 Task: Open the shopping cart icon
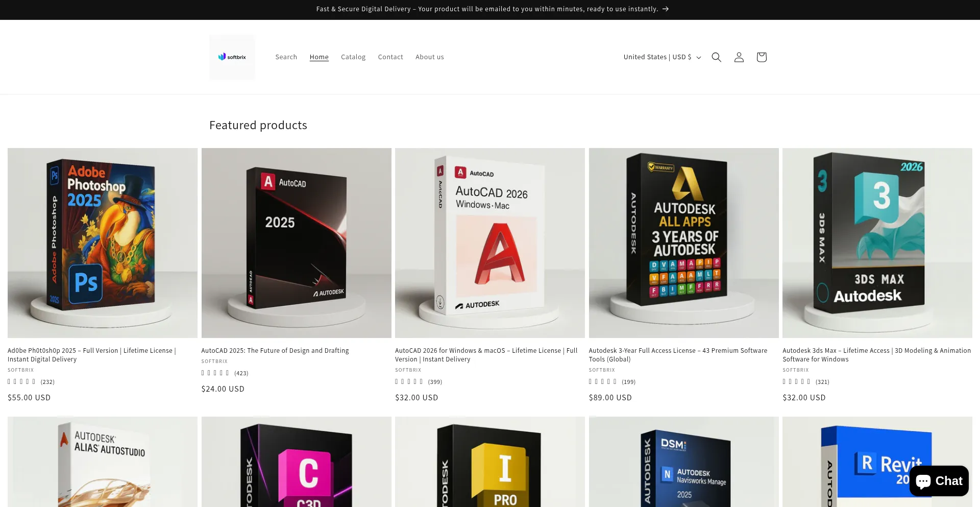[761, 57]
